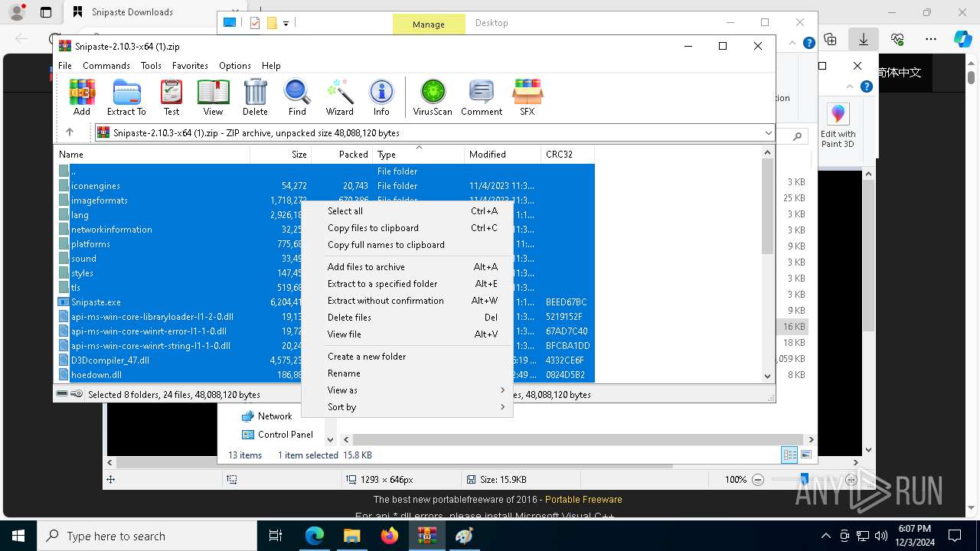The width and height of the screenshot is (980, 551).
Task: Open Task View on taskbar
Action: [x=276, y=536]
